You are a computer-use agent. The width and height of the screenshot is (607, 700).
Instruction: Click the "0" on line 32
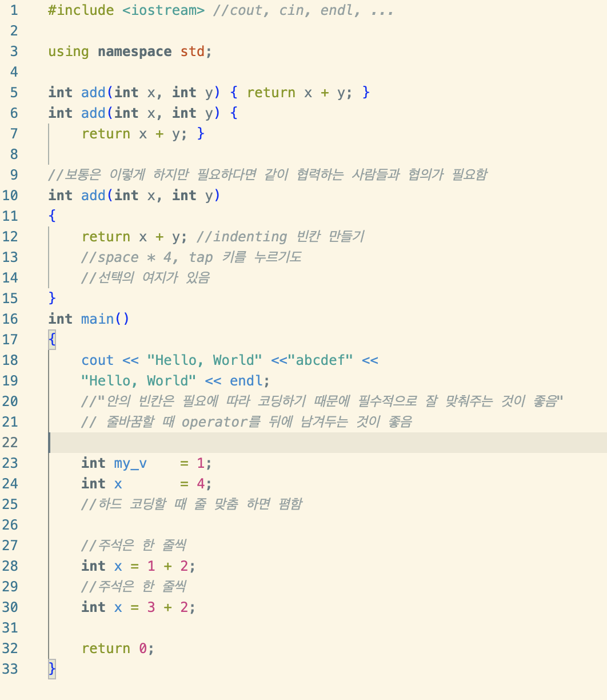click(143, 649)
